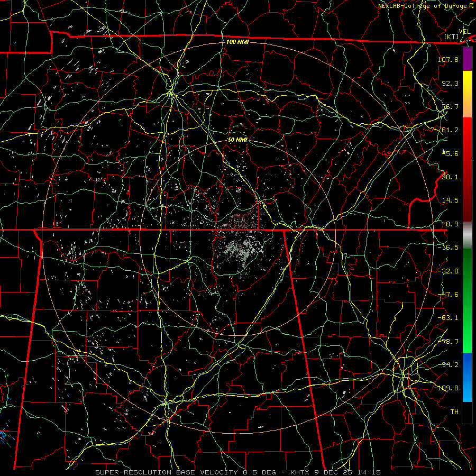The height and width of the screenshot is (476, 476).
Task: Click the 61.2 velocity scale value
Action: coord(450,130)
